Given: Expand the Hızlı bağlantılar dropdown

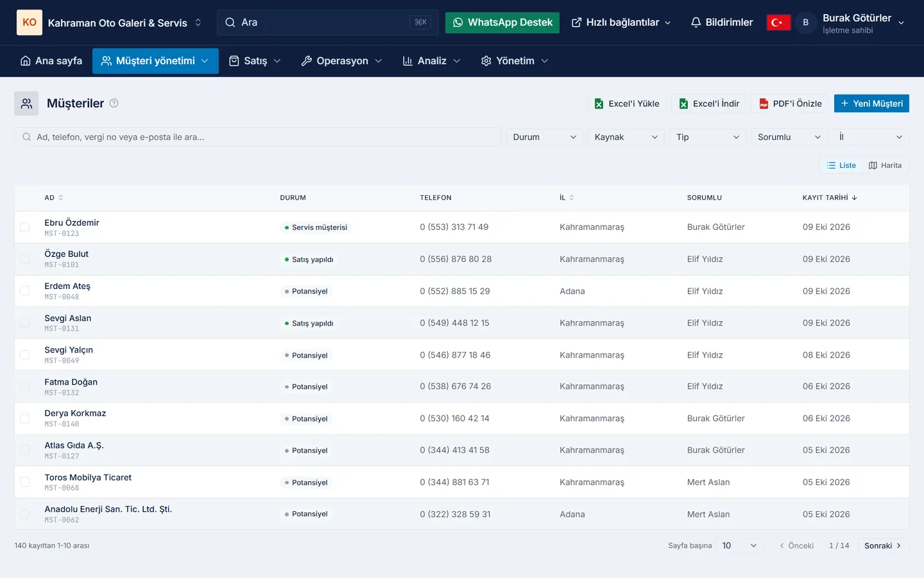Looking at the screenshot, I should 621,22.
